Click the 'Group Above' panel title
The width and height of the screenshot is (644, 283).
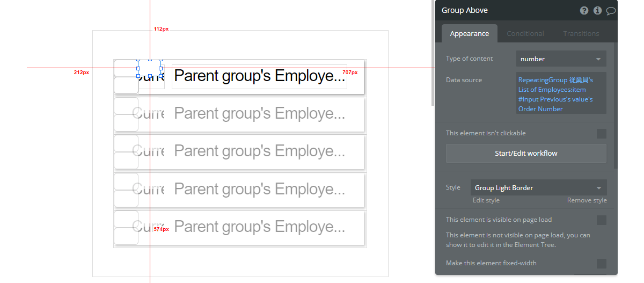point(465,11)
